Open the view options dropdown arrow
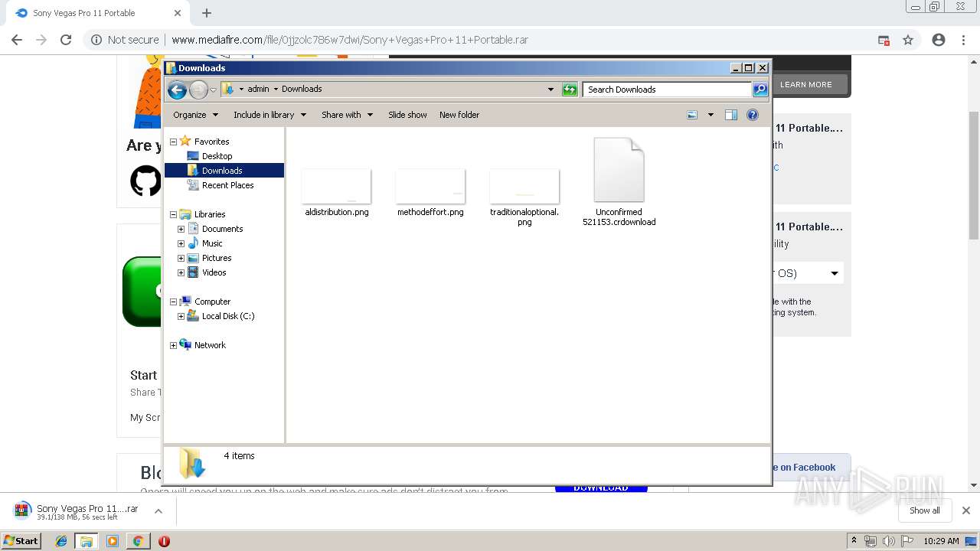The image size is (980, 551). coord(710,115)
